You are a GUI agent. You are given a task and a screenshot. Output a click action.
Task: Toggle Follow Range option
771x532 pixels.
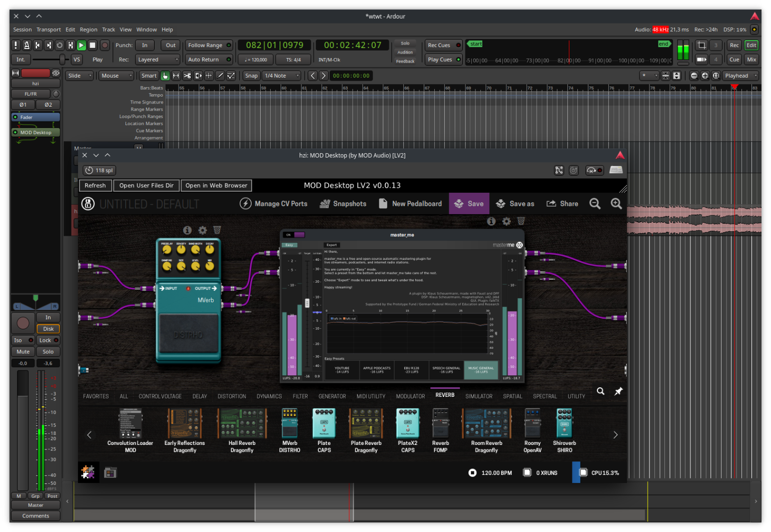[209, 45]
